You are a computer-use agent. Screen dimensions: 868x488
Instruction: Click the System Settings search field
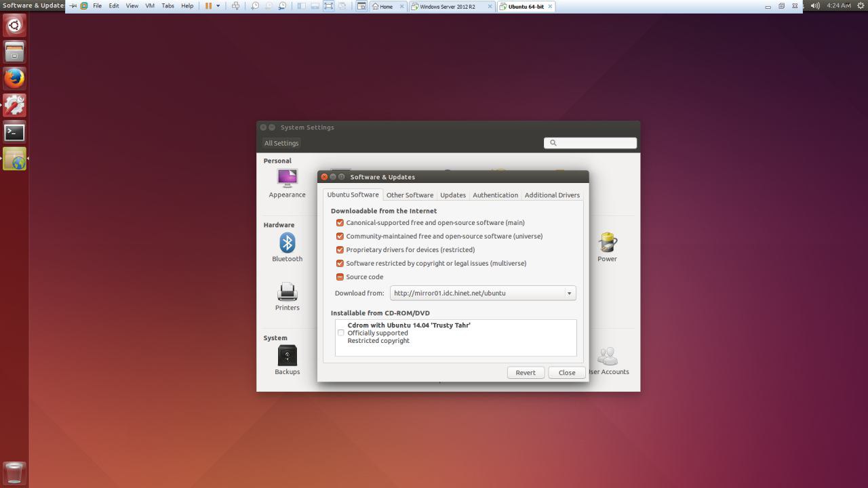(590, 143)
